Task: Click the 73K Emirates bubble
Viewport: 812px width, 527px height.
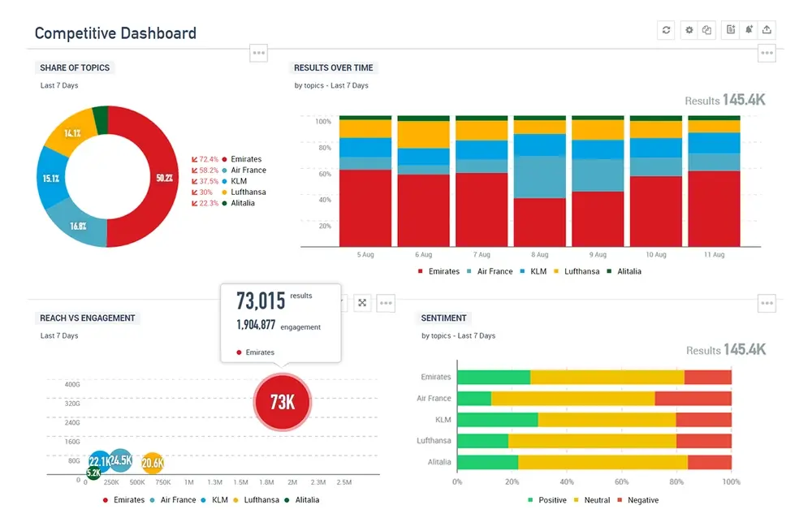Action: [282, 401]
